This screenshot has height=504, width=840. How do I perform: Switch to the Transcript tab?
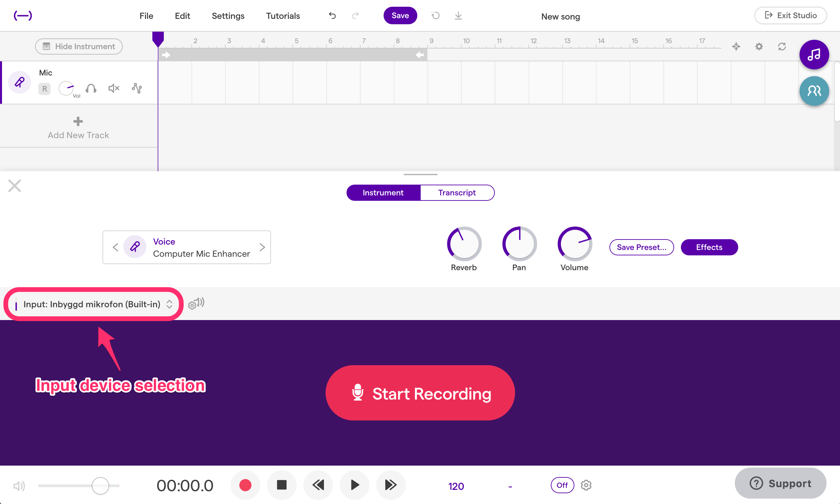(x=457, y=193)
